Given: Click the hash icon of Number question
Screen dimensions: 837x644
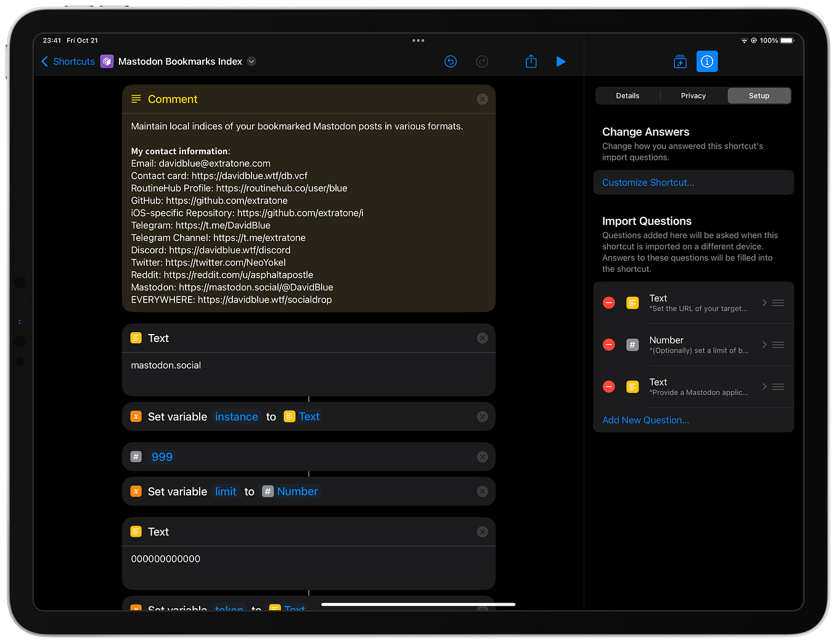Looking at the screenshot, I should point(632,344).
